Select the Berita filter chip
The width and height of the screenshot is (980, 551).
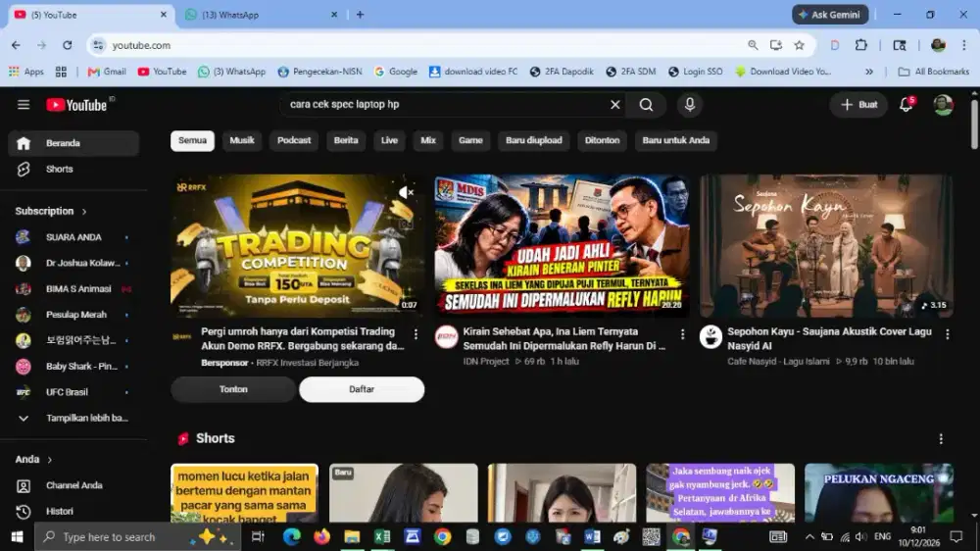[346, 141]
